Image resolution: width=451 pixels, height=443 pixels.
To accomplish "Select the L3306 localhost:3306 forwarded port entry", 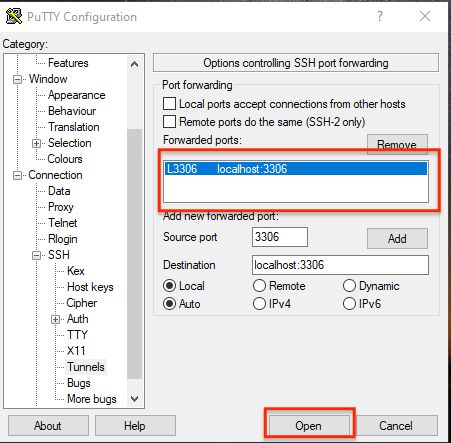I will [x=296, y=169].
